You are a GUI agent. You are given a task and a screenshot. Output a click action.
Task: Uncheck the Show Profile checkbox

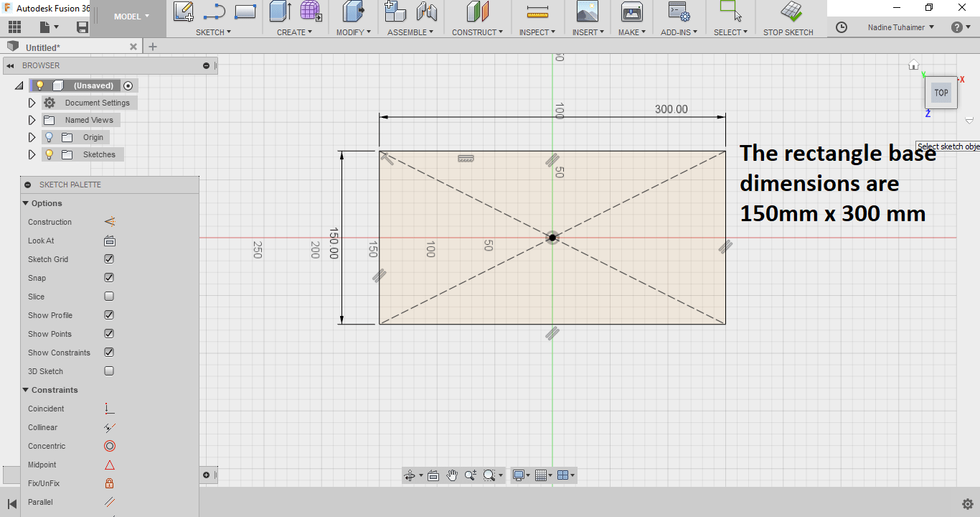click(109, 315)
